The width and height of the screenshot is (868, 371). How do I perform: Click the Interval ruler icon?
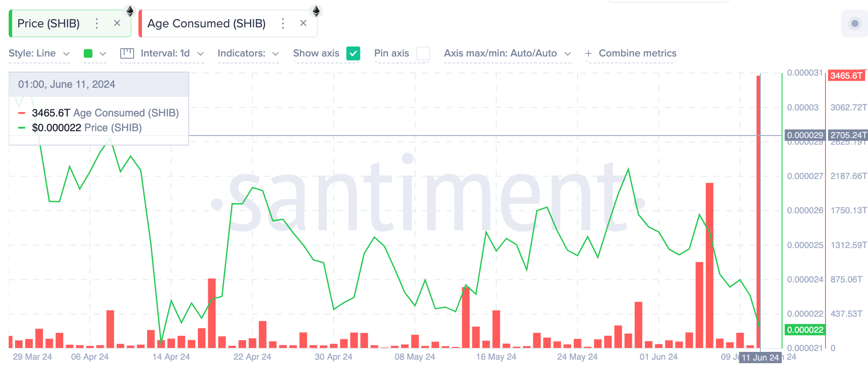(127, 53)
